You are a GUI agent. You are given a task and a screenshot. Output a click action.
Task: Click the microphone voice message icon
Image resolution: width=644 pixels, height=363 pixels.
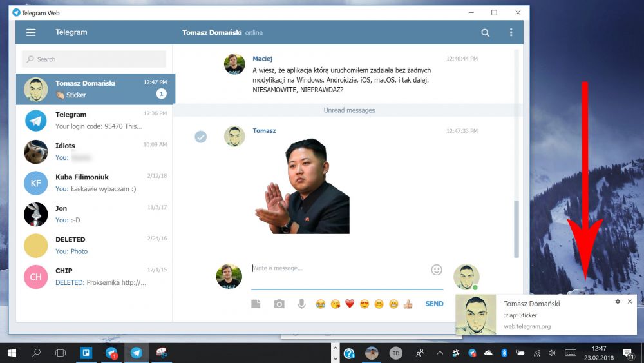click(301, 304)
